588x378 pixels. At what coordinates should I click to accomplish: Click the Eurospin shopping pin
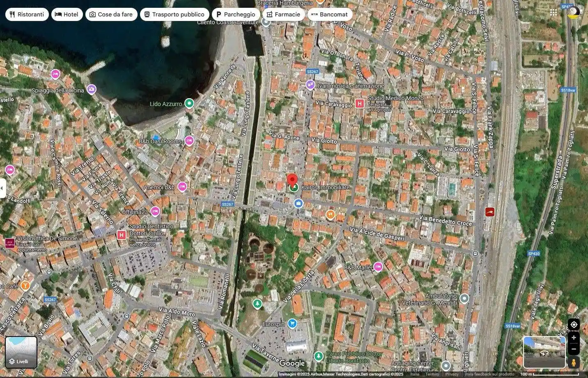292,323
